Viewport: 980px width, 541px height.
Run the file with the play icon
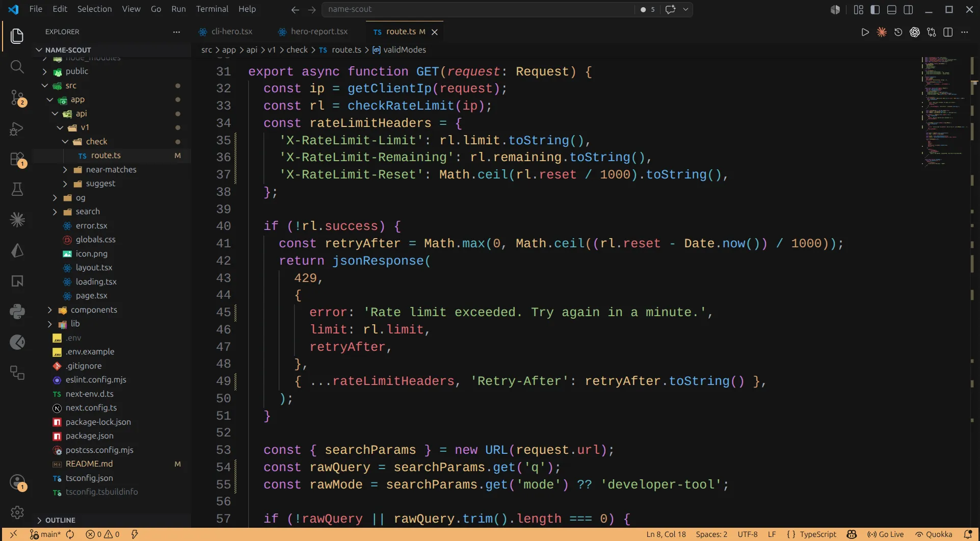(x=865, y=32)
